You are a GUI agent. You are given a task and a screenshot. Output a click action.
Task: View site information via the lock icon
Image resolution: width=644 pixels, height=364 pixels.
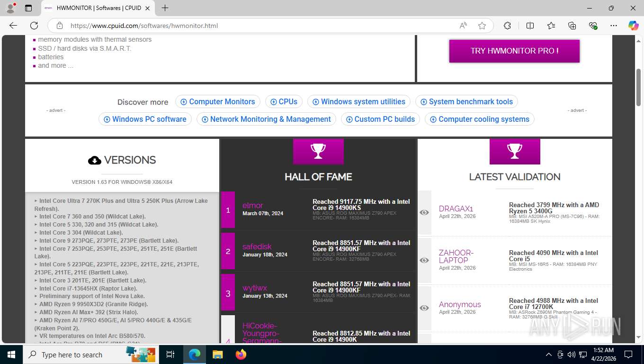click(59, 26)
